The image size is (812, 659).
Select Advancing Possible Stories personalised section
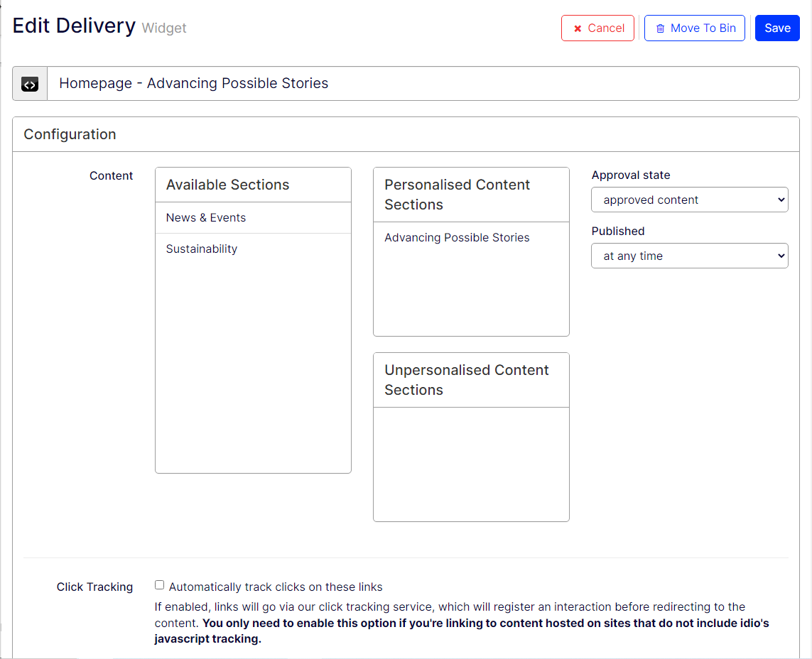[457, 238]
